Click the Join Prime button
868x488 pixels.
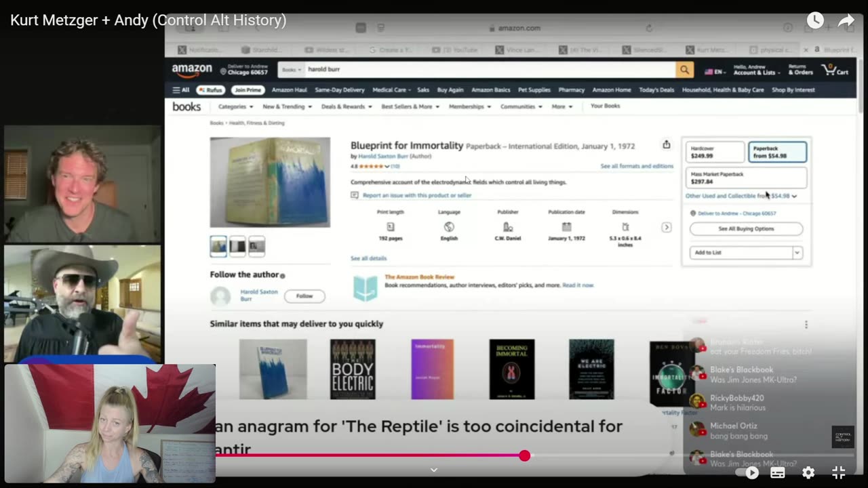[x=248, y=89]
